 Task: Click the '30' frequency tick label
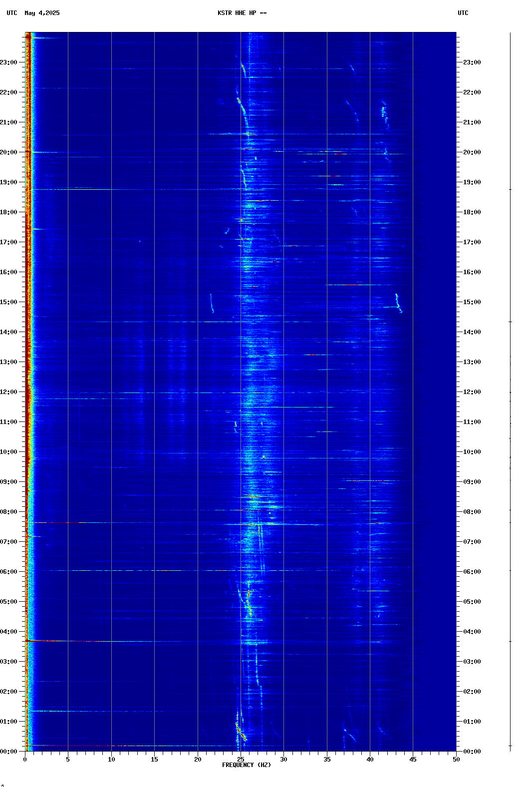283,760
